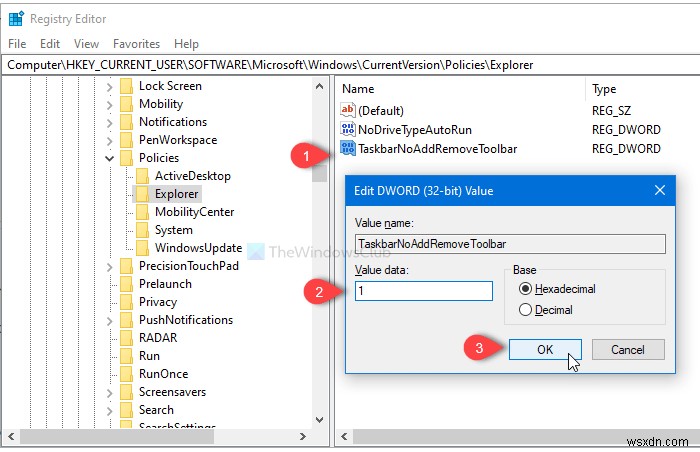Screen dimensions: 700x452
Task: Click the tree pane scroll up arrow
Action: point(319,86)
